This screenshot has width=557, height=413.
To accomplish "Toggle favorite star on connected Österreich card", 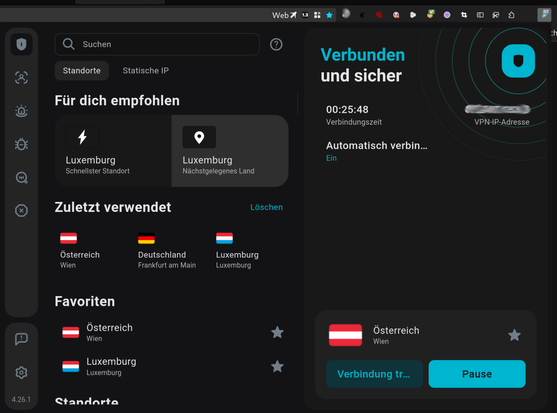I will 514,335.
